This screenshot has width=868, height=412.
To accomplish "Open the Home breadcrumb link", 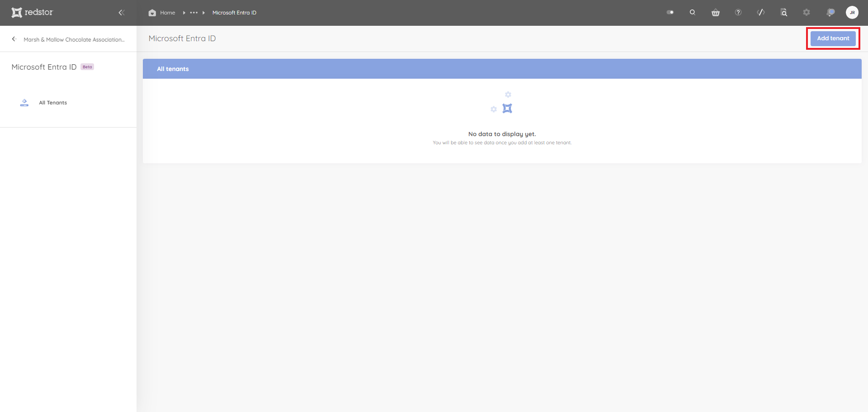I will coord(168,13).
